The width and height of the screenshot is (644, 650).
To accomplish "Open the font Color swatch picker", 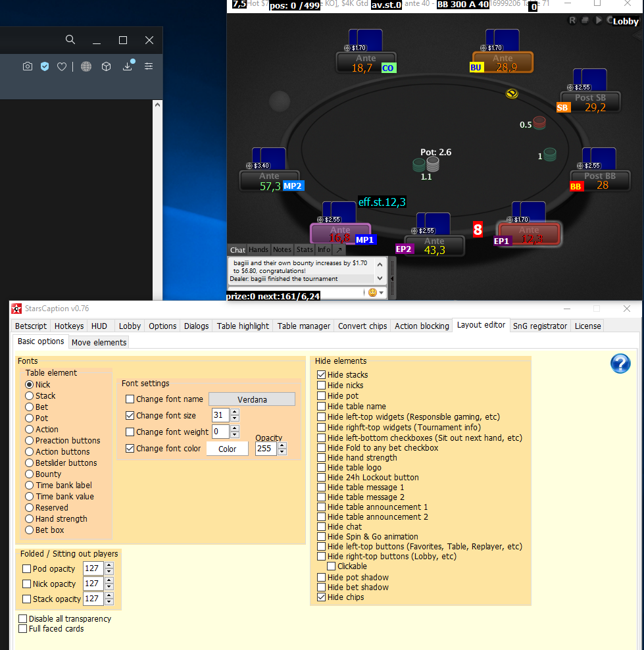I will point(227,449).
